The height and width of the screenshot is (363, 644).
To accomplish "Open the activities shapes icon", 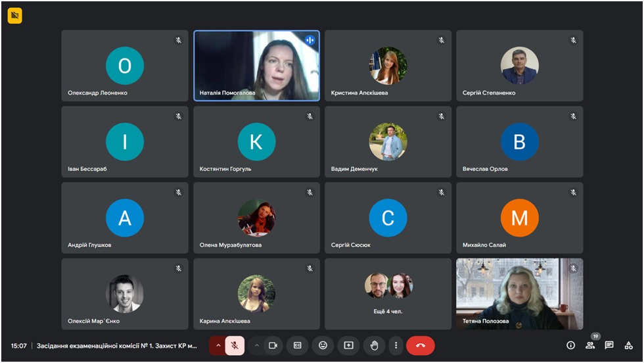I will 629,345.
